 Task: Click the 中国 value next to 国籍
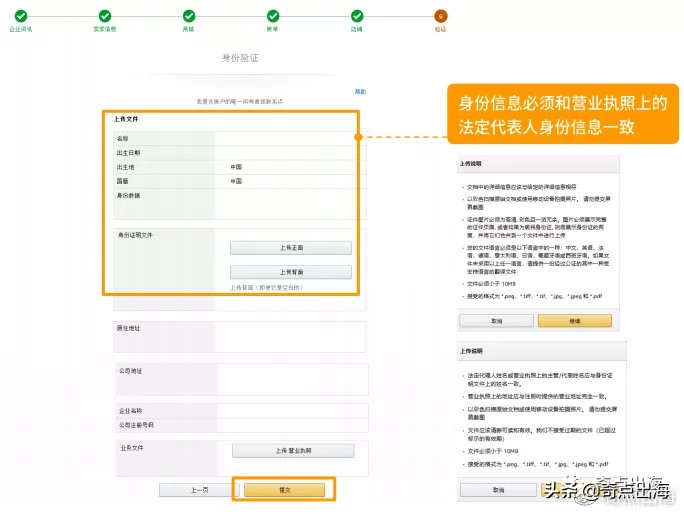pyautogui.click(x=236, y=181)
